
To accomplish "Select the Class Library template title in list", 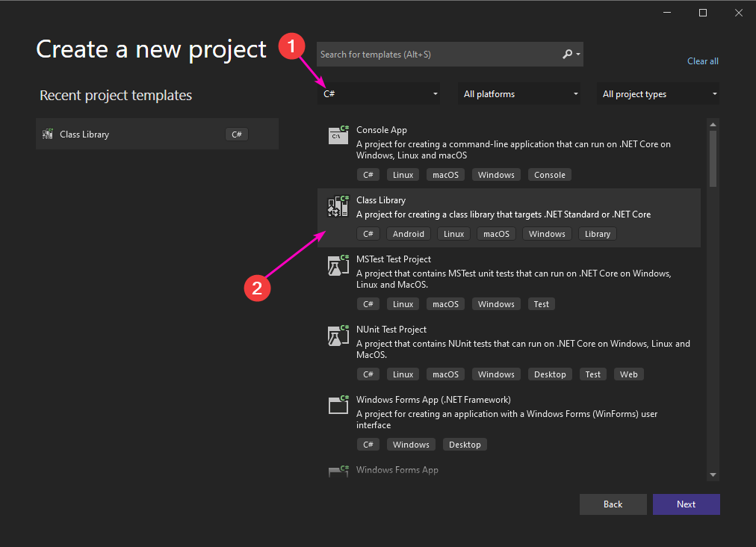I will click(x=381, y=200).
